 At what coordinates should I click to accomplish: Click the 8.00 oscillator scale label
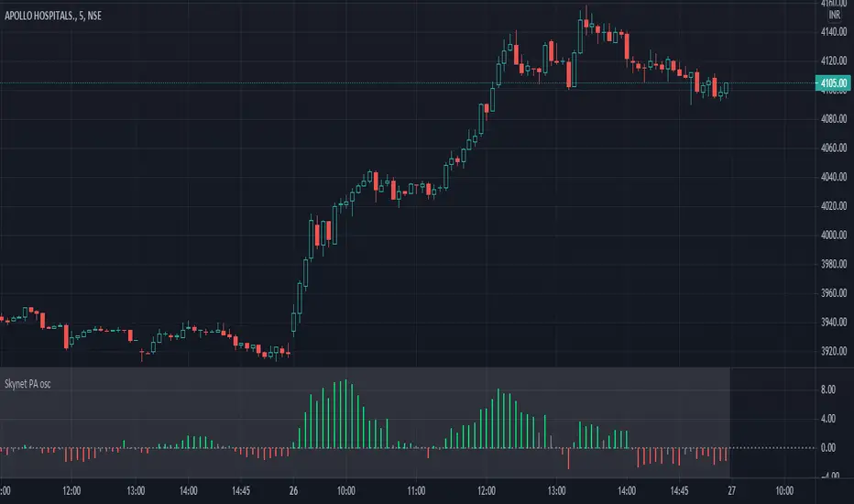[x=827, y=389]
